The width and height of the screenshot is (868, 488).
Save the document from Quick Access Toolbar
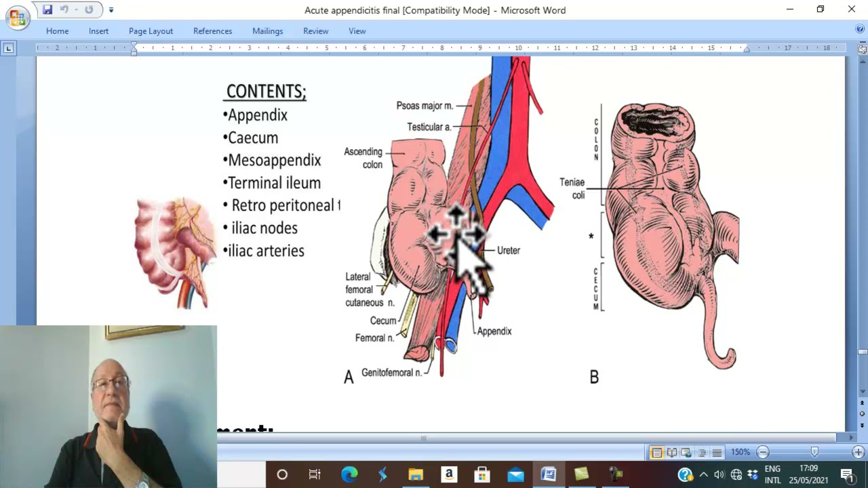click(47, 9)
